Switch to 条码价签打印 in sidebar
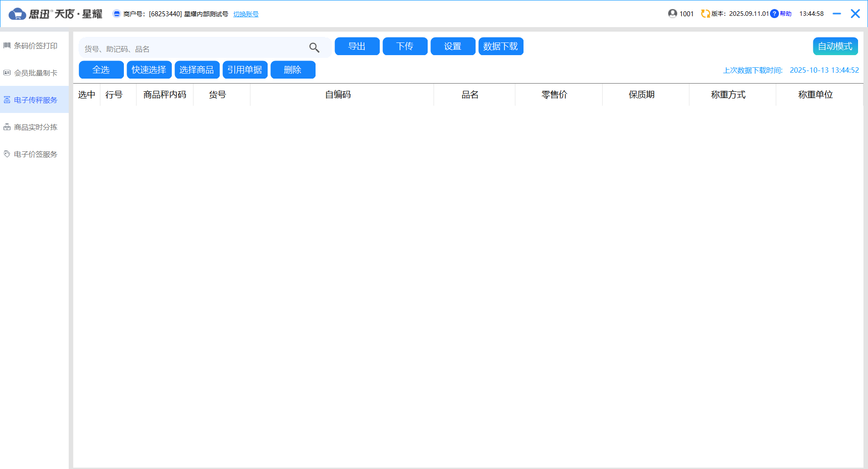 click(35, 46)
